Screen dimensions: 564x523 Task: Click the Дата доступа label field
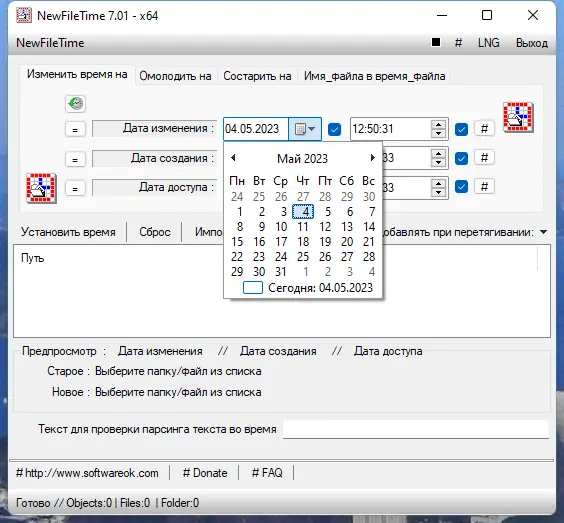(x=155, y=187)
